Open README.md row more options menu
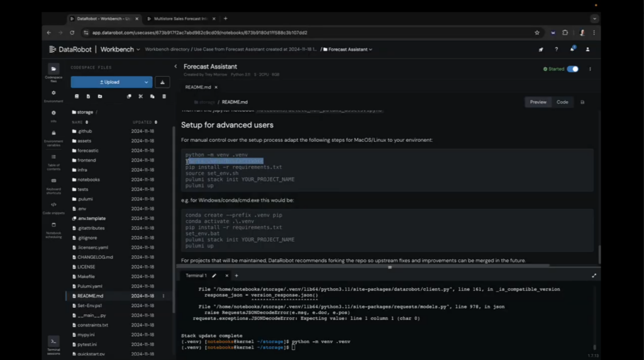Image resolution: width=644 pixels, height=360 pixels. tap(164, 296)
